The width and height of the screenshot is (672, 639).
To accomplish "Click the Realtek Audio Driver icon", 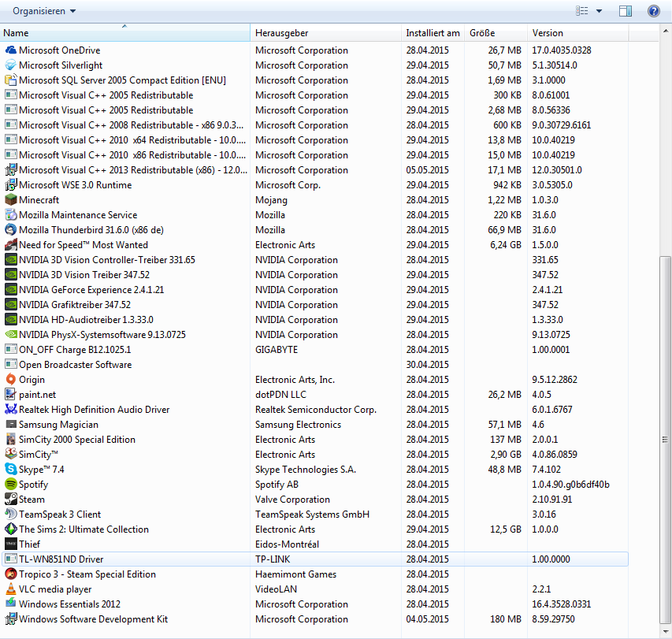I will click(11, 409).
